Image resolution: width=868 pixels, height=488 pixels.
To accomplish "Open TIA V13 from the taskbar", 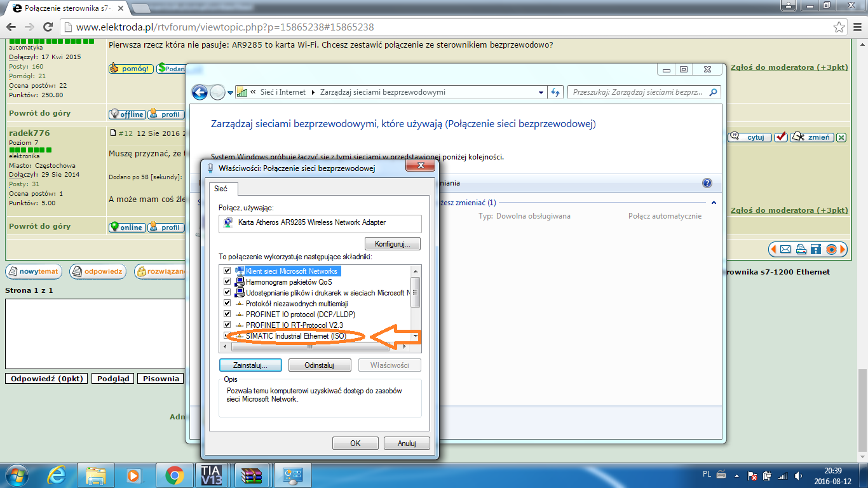I will (211, 475).
